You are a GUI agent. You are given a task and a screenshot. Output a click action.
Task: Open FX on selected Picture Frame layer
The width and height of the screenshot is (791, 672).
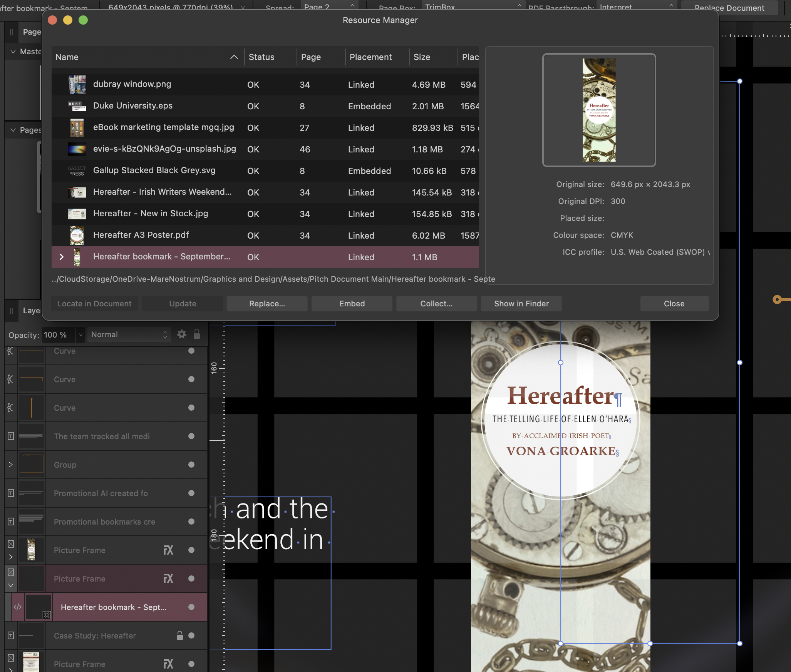click(168, 579)
